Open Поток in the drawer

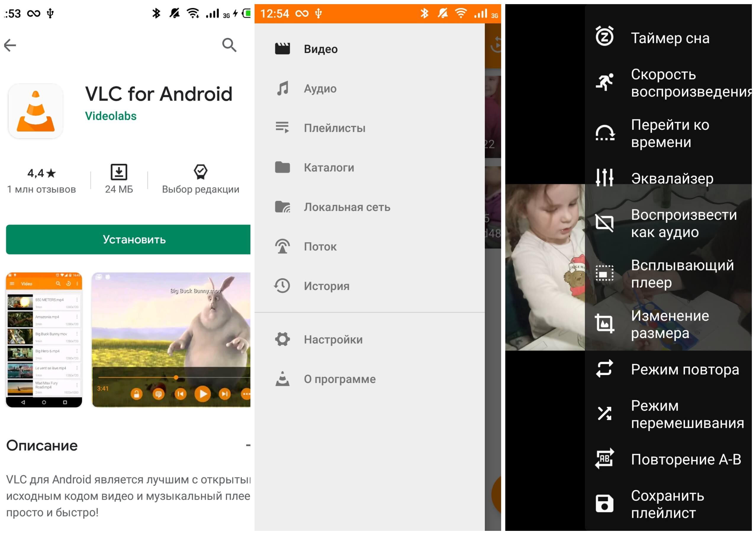coord(369,247)
